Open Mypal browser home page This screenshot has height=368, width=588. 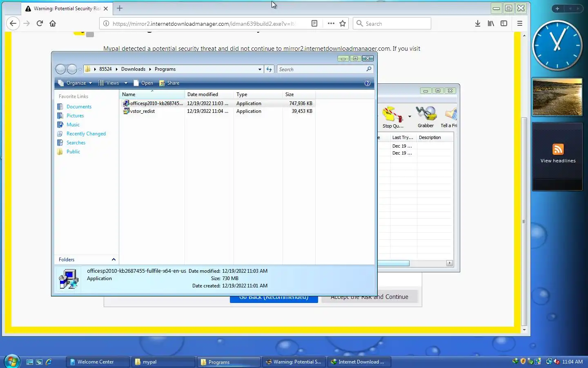[53, 23]
